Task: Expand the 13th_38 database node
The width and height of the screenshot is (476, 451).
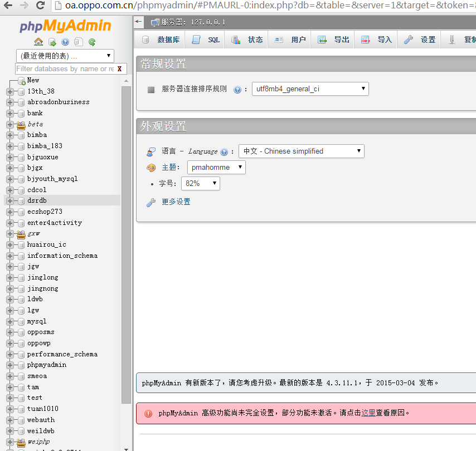Action: 9,92
